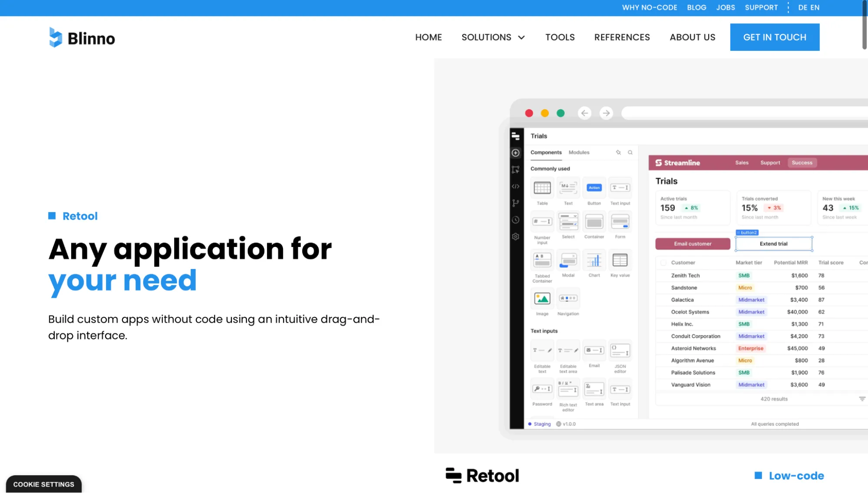
Task: Switch language to EN
Action: [x=815, y=7]
